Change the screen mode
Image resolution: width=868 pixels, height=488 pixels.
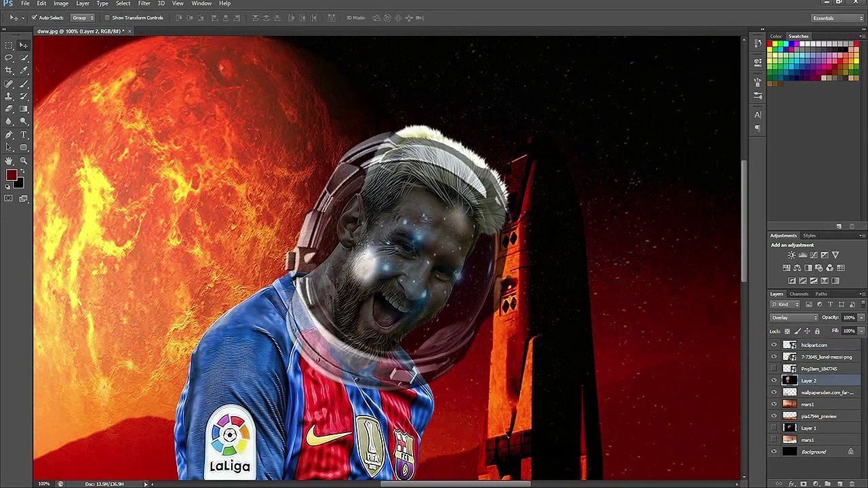[24, 199]
